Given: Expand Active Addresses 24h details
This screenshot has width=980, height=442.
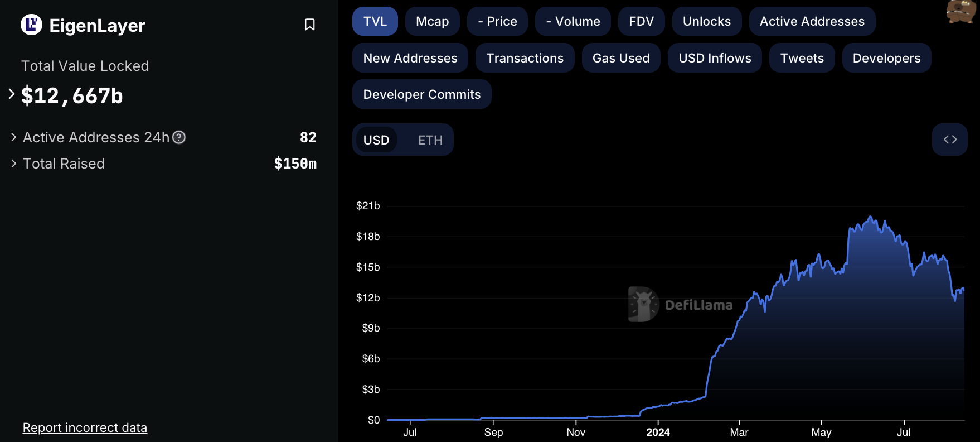Looking at the screenshot, I should (x=13, y=137).
